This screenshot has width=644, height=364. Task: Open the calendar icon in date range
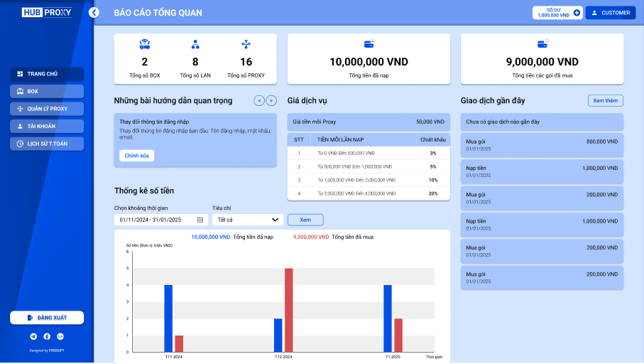click(x=200, y=220)
